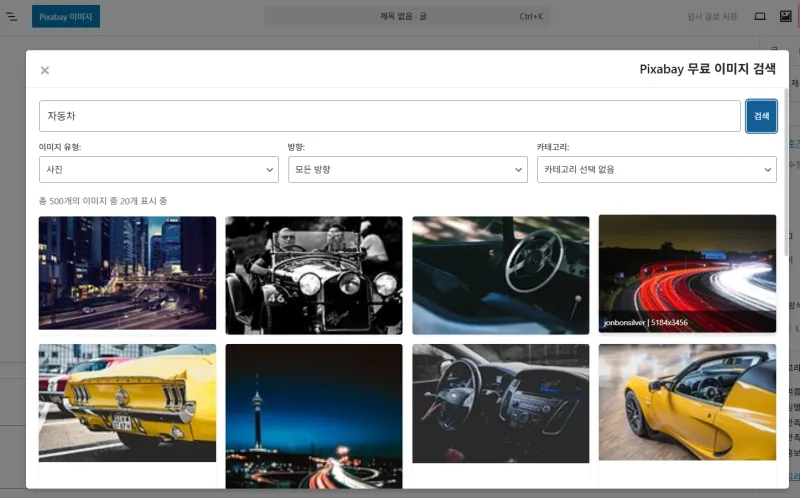Pick the highway light trails image by jonbonsilver
This screenshot has height=498, width=800.
pyautogui.click(x=687, y=273)
